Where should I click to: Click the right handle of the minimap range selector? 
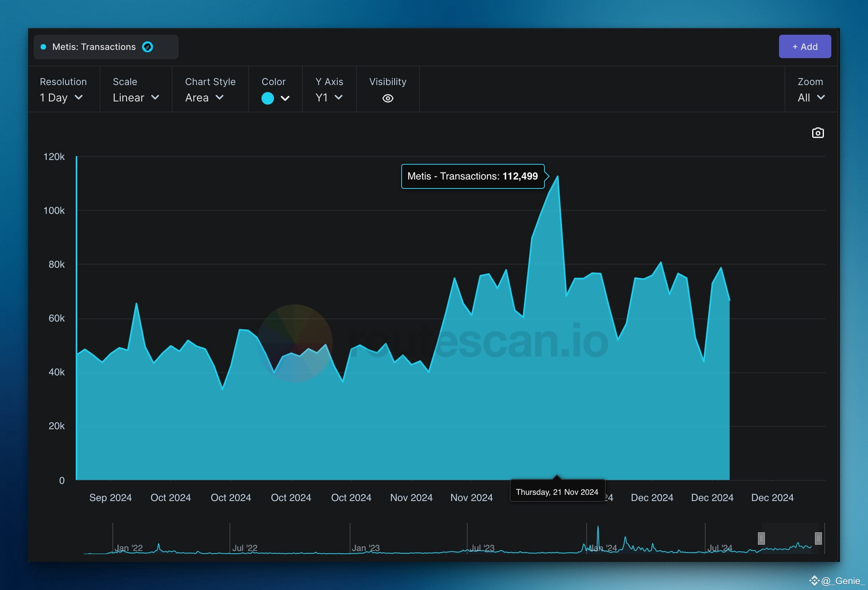pyautogui.click(x=819, y=538)
